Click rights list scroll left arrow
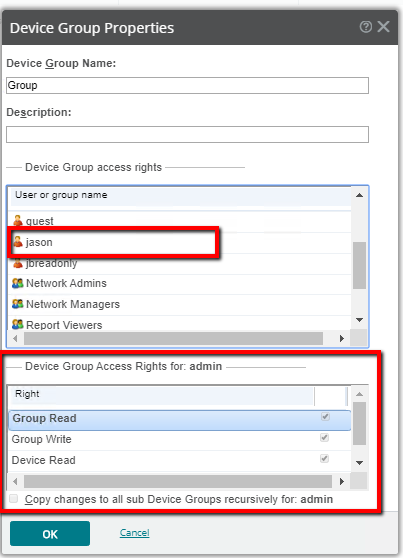Image resolution: width=403 pixels, height=558 pixels. [x=15, y=481]
